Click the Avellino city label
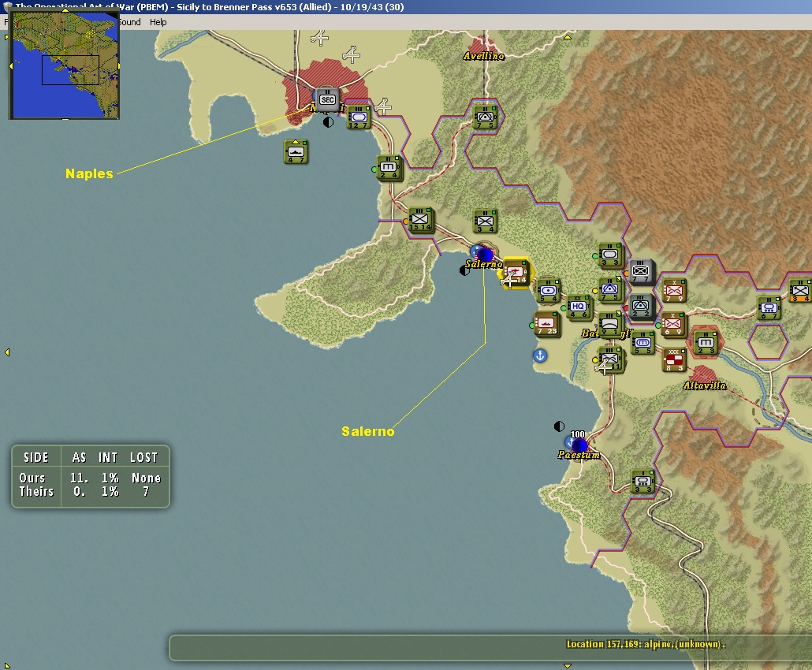Screen dimensions: 812x670 (483, 56)
